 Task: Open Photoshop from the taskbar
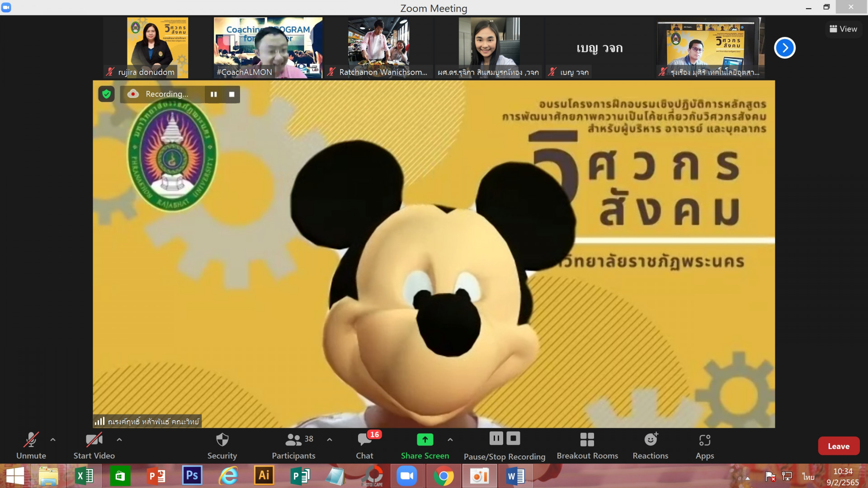192,476
